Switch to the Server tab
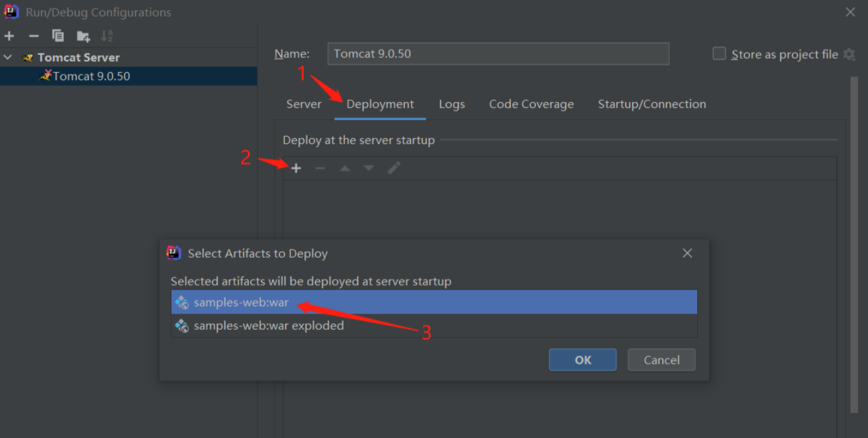 (x=304, y=104)
